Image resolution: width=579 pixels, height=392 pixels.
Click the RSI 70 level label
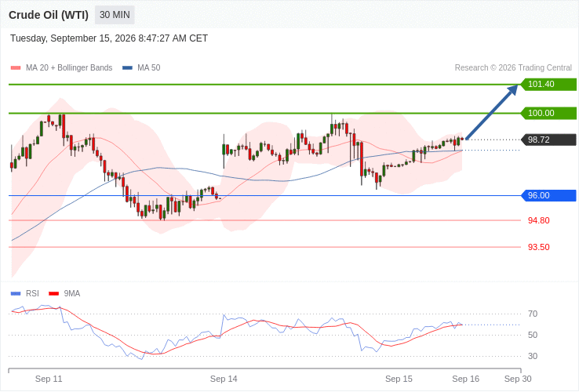click(x=533, y=314)
